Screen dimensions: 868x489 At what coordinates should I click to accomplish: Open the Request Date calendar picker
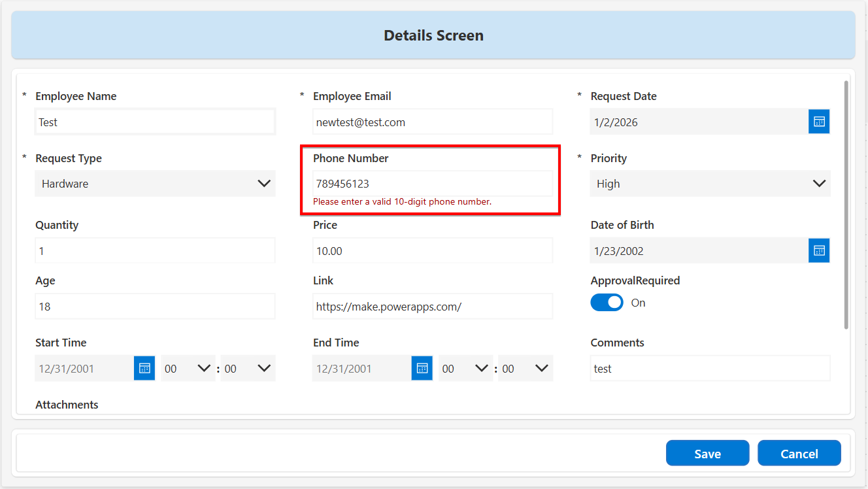(819, 122)
